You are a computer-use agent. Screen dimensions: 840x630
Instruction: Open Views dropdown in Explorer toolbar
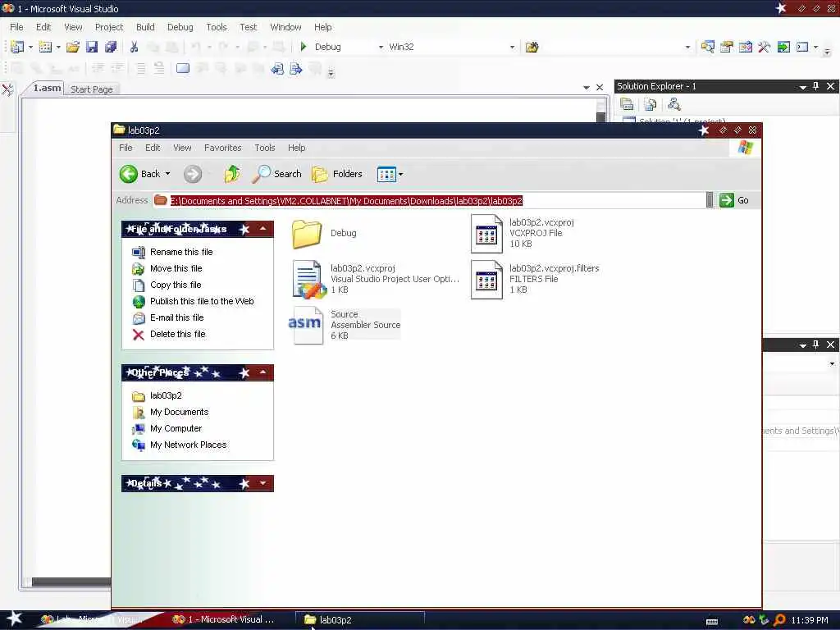(400, 174)
